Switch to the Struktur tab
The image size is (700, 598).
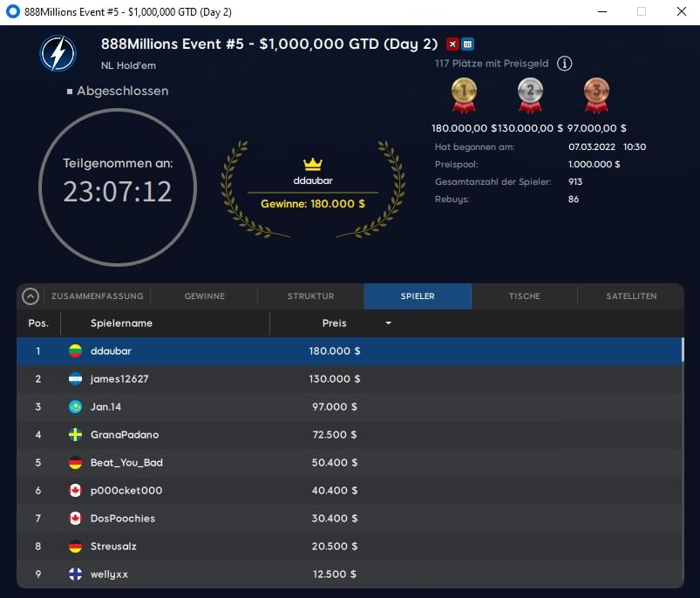(310, 296)
